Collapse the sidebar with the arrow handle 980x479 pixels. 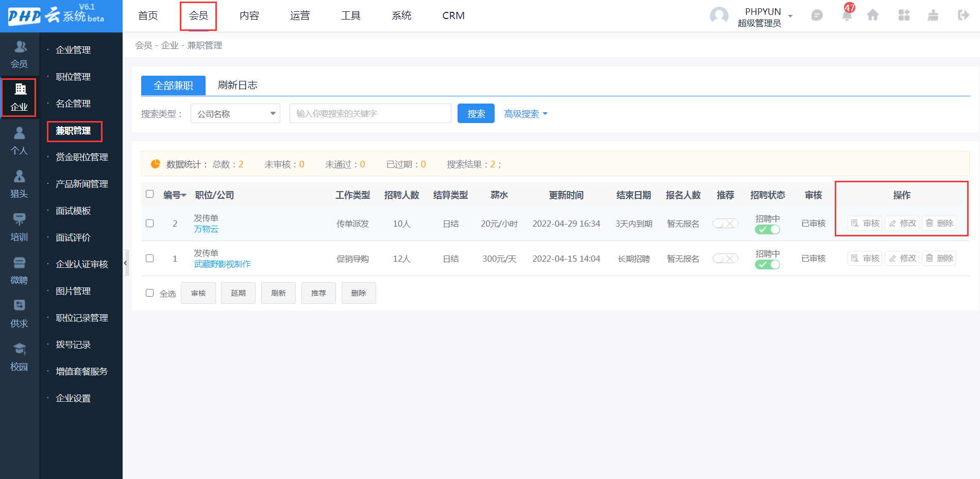[x=125, y=263]
